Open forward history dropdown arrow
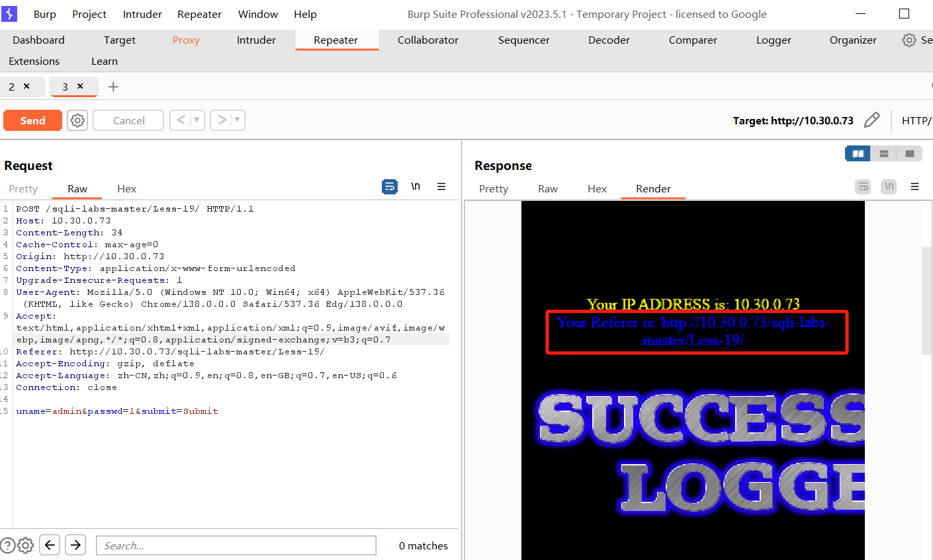This screenshot has height=560, width=933. pyautogui.click(x=238, y=120)
